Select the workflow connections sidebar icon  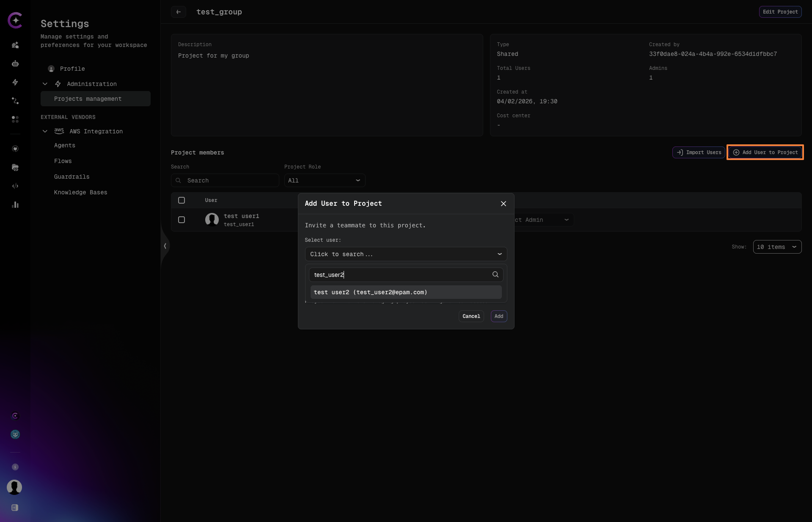[x=15, y=101]
